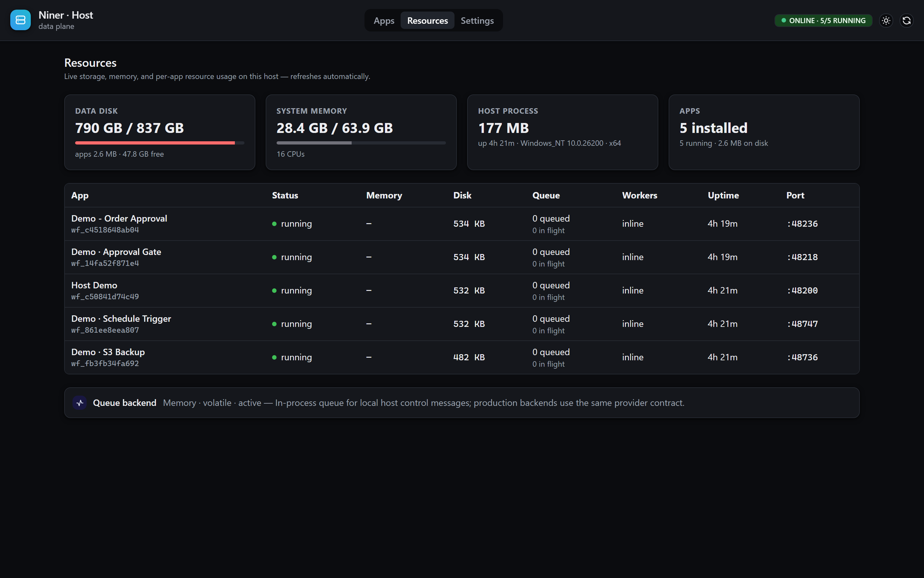This screenshot has height=578, width=924.
Task: Click the 482 KB disk value
Action: coord(469,357)
